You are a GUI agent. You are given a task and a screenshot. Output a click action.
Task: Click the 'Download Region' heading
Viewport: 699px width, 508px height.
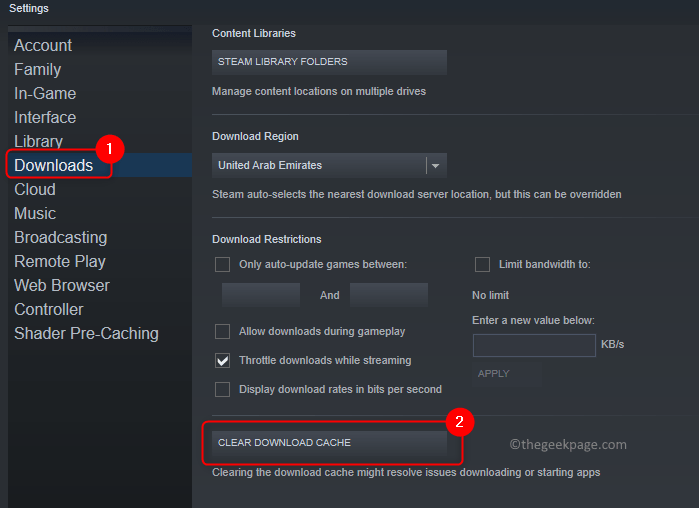255,136
